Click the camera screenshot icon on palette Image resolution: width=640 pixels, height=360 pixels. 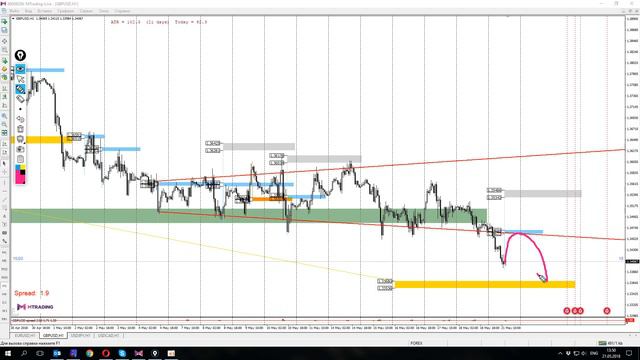point(20,149)
